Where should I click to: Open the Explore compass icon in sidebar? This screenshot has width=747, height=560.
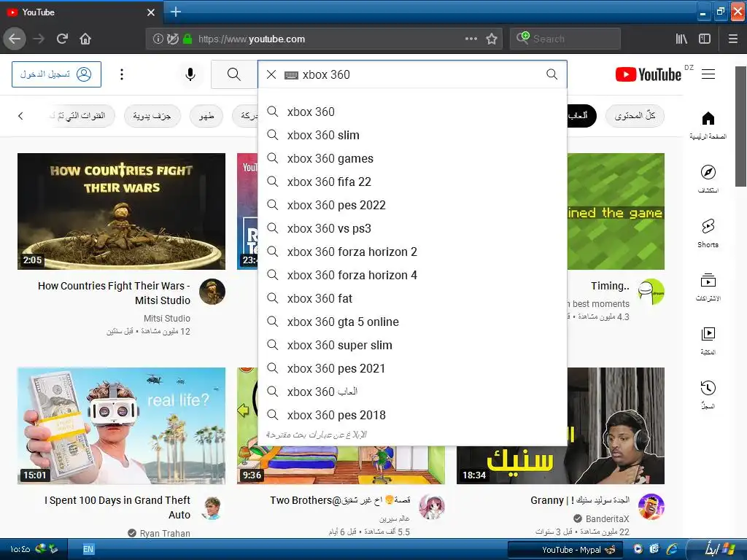pyautogui.click(x=708, y=179)
